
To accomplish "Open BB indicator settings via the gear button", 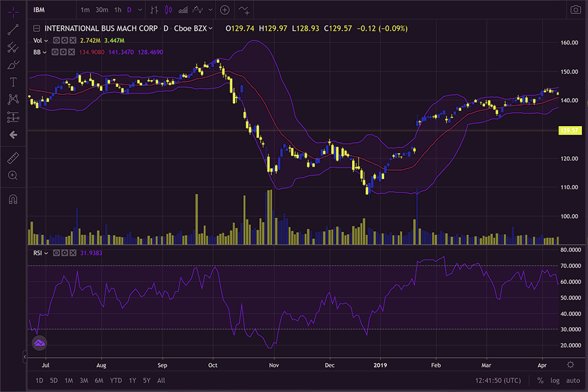I will [x=64, y=52].
